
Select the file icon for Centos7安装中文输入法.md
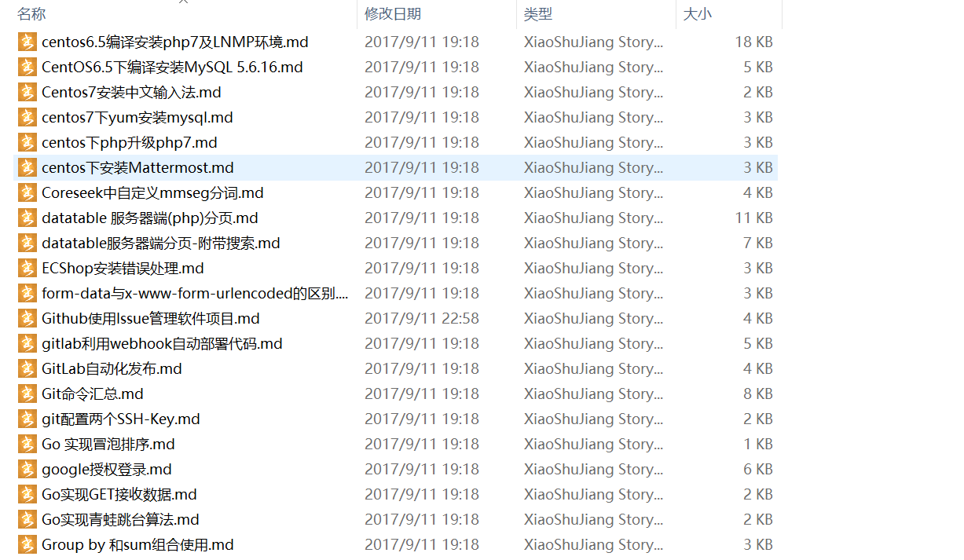[x=27, y=92]
